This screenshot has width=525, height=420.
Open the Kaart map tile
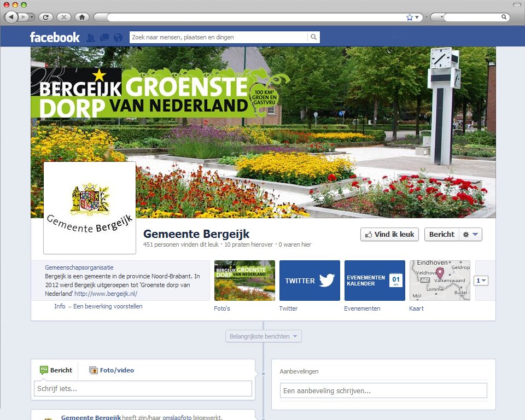coord(440,281)
